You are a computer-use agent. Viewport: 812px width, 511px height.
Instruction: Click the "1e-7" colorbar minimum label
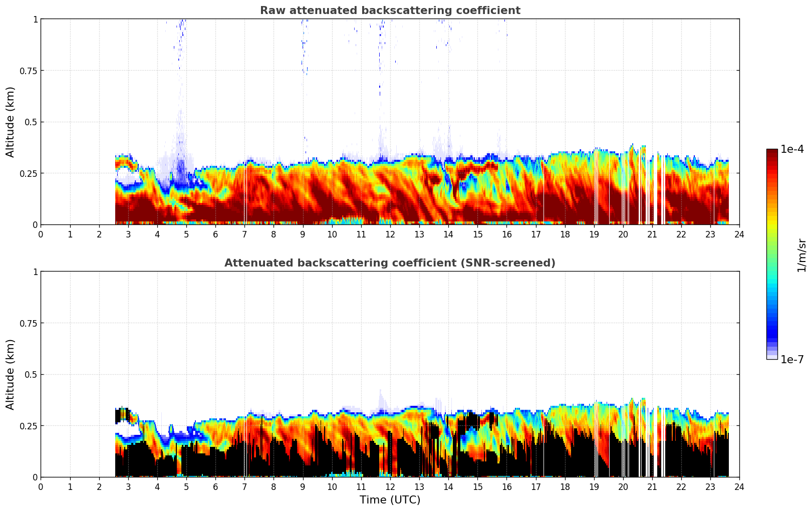pyautogui.click(x=792, y=359)
